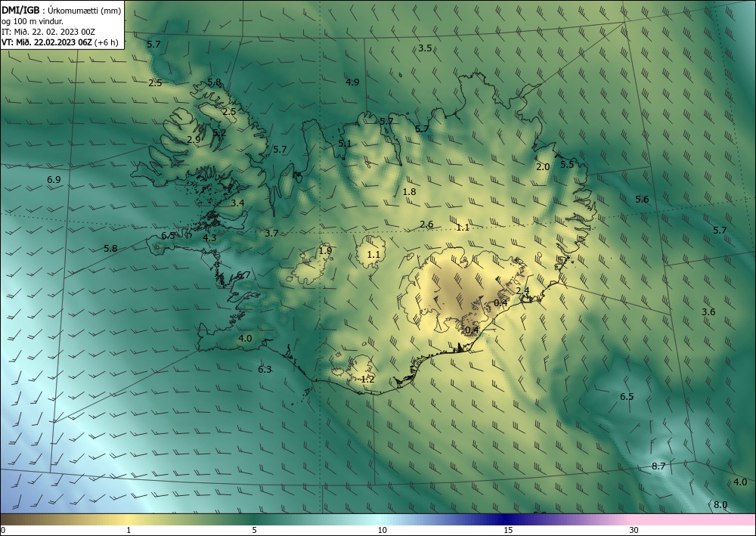Click the 1 tick on the color scale
The height and width of the screenshot is (536, 756).
(129, 531)
